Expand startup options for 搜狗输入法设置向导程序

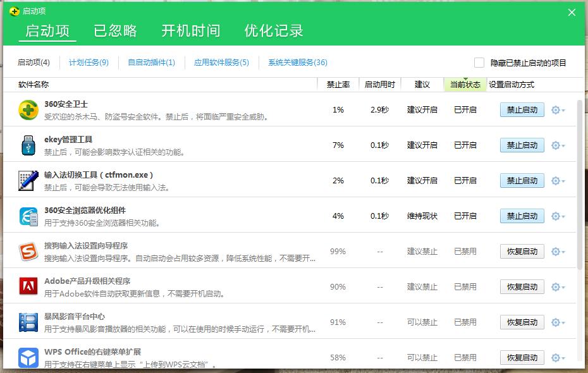[555, 251]
